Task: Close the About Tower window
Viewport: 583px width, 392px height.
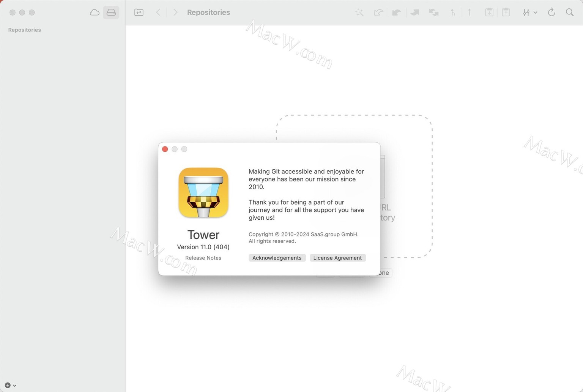Action: tap(165, 149)
